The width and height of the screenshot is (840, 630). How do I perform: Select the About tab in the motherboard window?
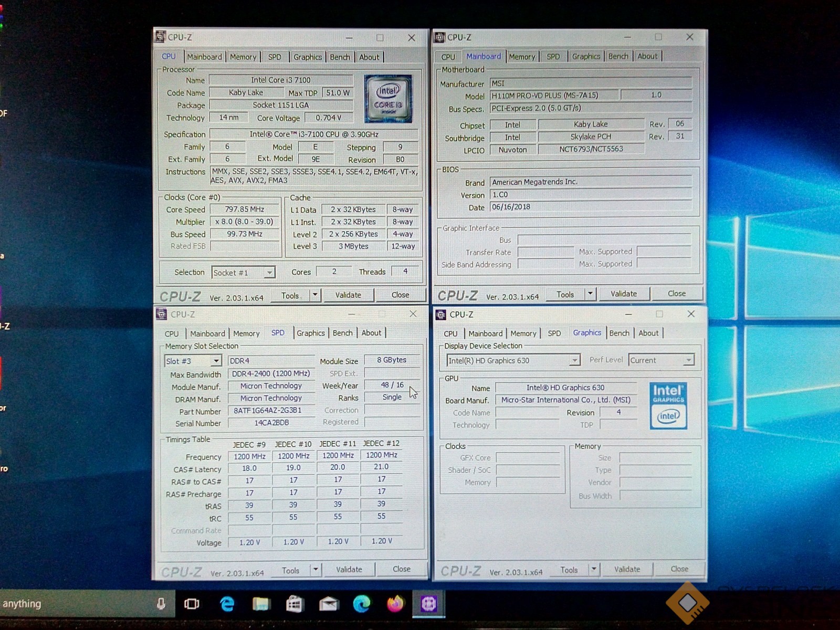(x=647, y=56)
